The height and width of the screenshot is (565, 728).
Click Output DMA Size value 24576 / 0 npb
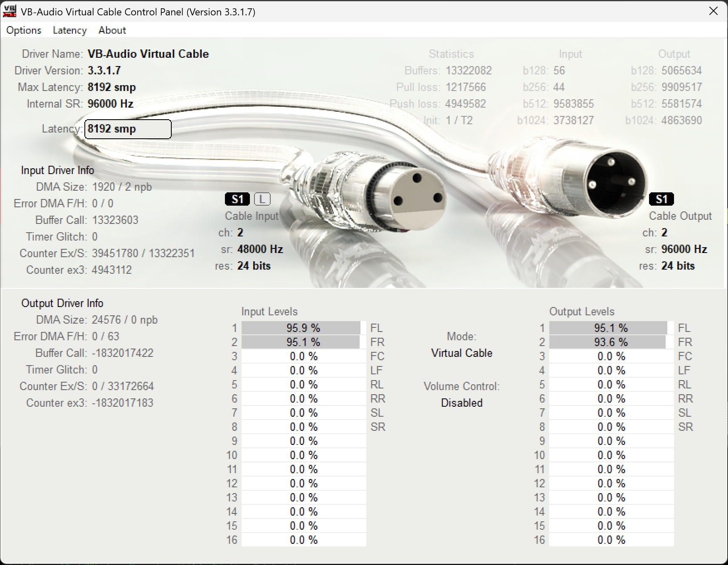coord(125,320)
